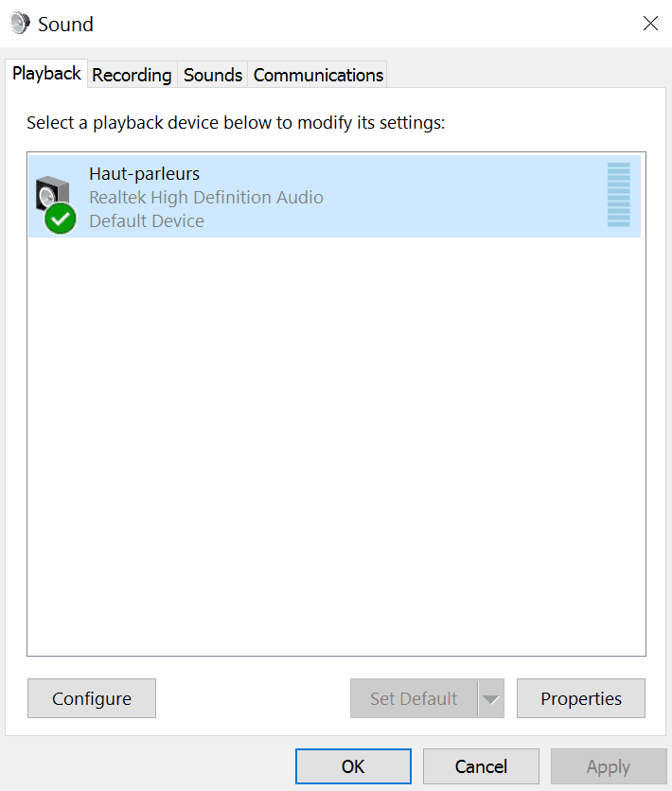
Task: Switch to the Sounds tab
Action: (x=212, y=75)
